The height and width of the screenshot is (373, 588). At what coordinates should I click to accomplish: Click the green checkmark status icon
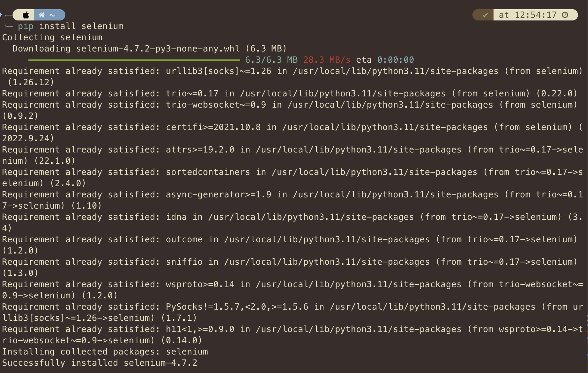click(x=485, y=15)
